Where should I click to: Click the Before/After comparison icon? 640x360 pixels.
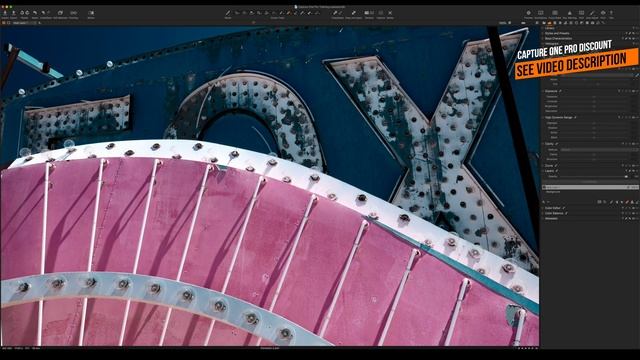click(91, 13)
